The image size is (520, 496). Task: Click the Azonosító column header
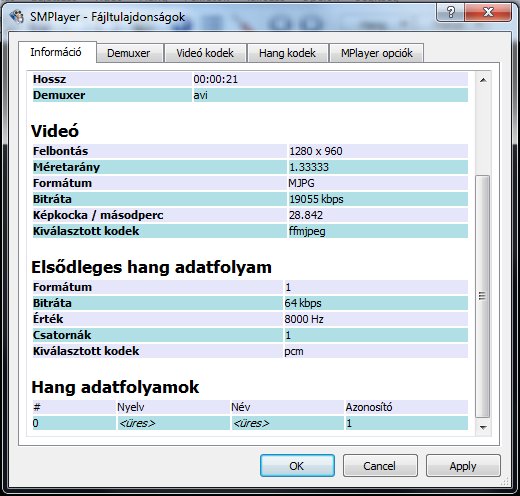point(369,407)
